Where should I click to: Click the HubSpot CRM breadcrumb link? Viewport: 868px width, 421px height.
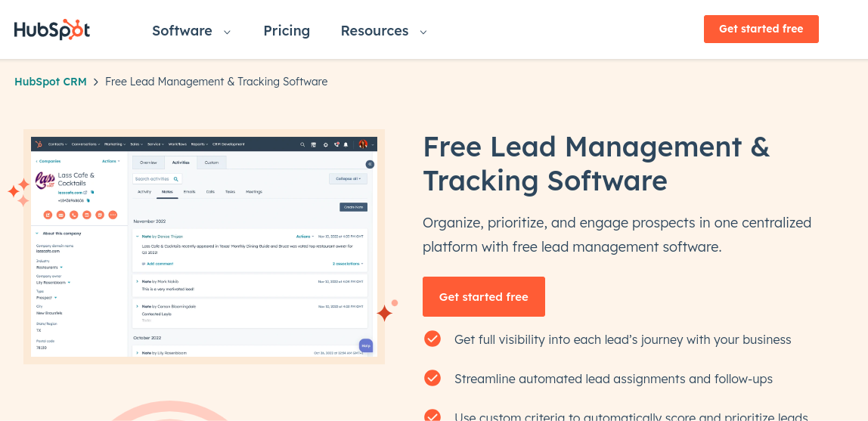coord(51,82)
